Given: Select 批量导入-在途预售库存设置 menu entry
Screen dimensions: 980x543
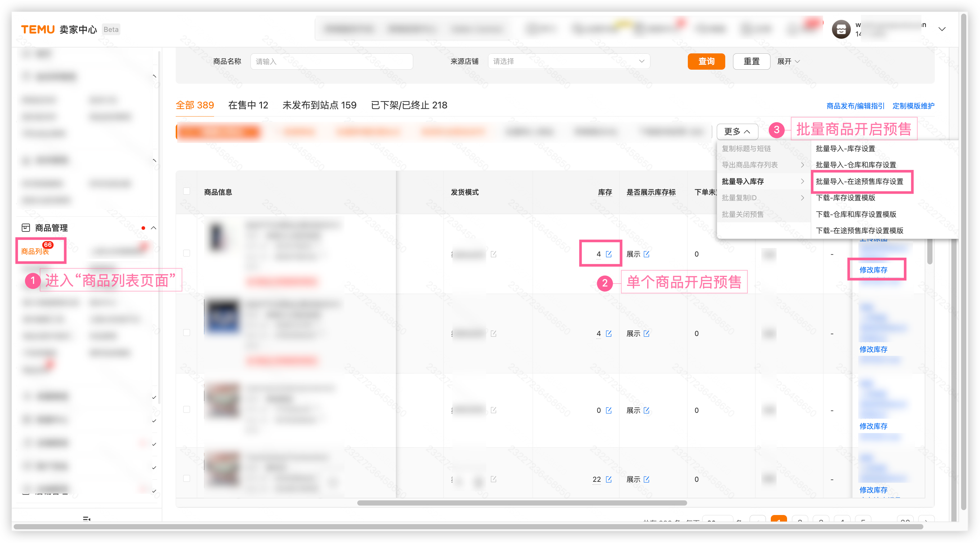Looking at the screenshot, I should [859, 182].
